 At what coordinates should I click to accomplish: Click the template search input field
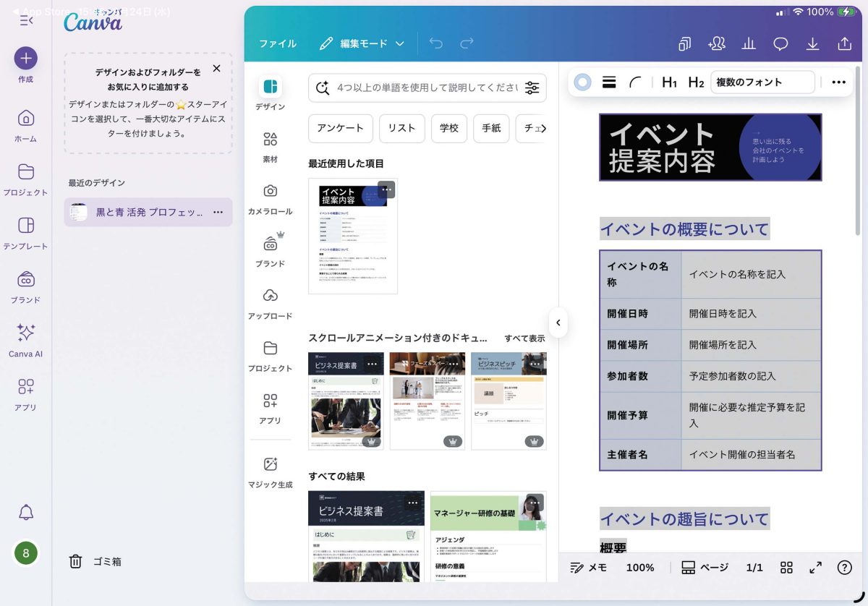coord(427,88)
